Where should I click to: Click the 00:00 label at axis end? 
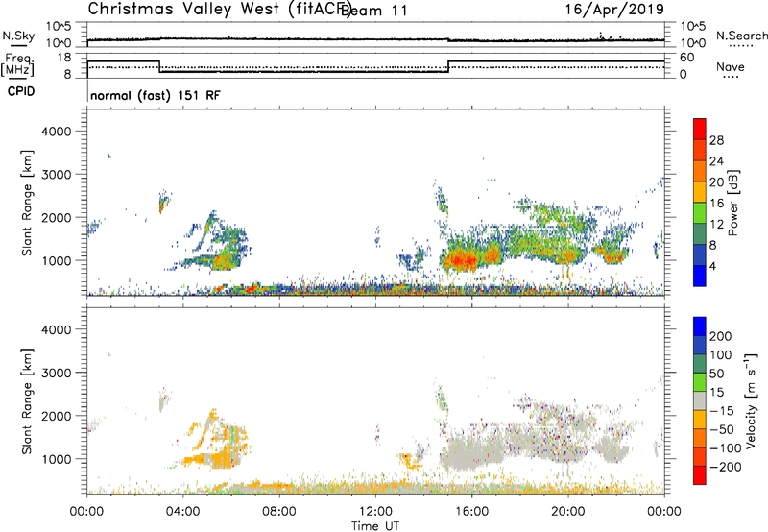(664, 512)
